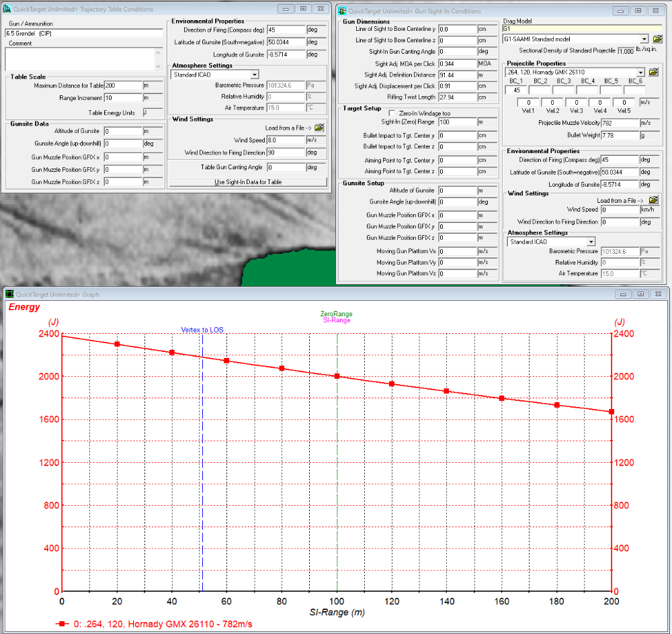Click Sight Adj. MOA per Click field
Image resolution: width=672 pixels, height=634 pixels.
point(458,64)
